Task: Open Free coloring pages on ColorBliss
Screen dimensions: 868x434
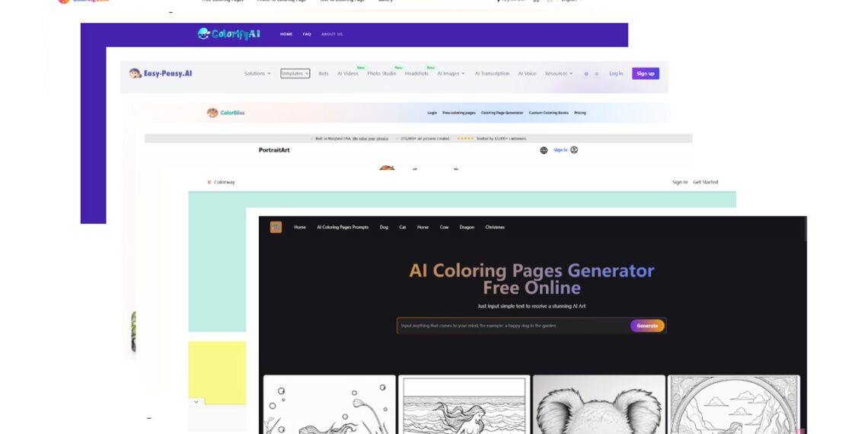Action: tap(459, 113)
